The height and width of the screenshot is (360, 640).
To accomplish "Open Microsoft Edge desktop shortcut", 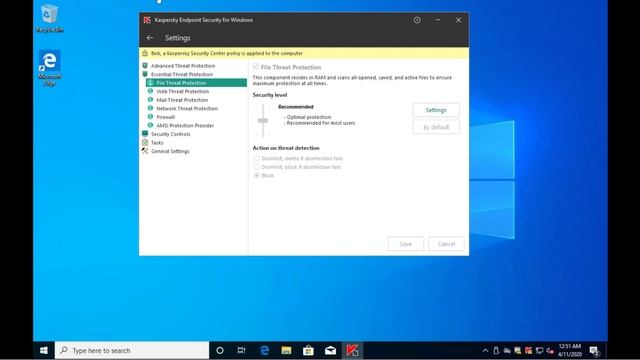I will [49, 68].
